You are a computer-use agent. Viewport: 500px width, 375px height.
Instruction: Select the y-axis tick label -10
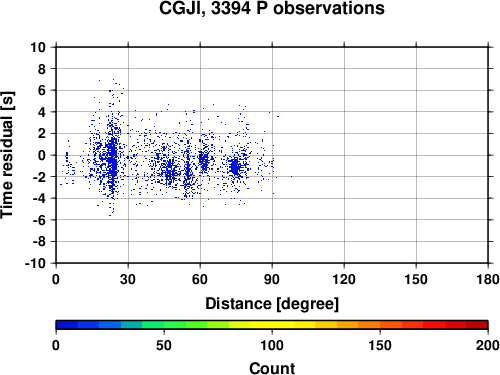click(36, 263)
